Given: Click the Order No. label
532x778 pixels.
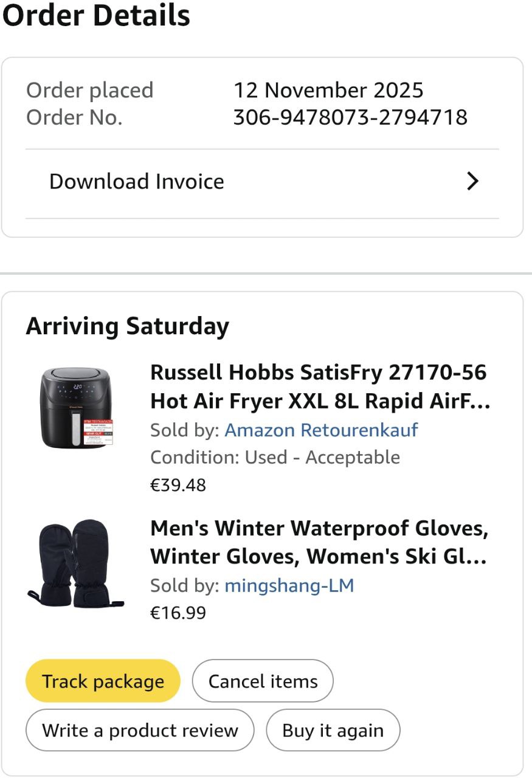Looking at the screenshot, I should pyautogui.click(x=74, y=117).
